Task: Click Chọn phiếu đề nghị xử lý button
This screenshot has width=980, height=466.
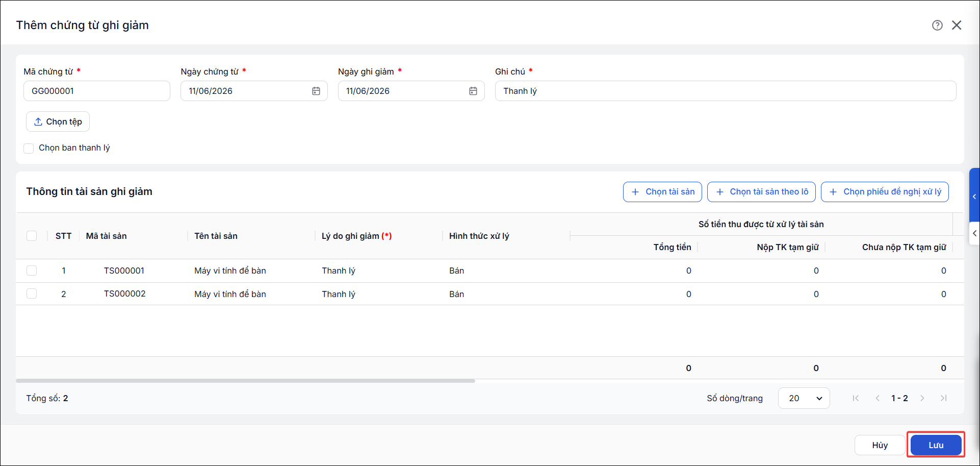Action: (x=885, y=192)
